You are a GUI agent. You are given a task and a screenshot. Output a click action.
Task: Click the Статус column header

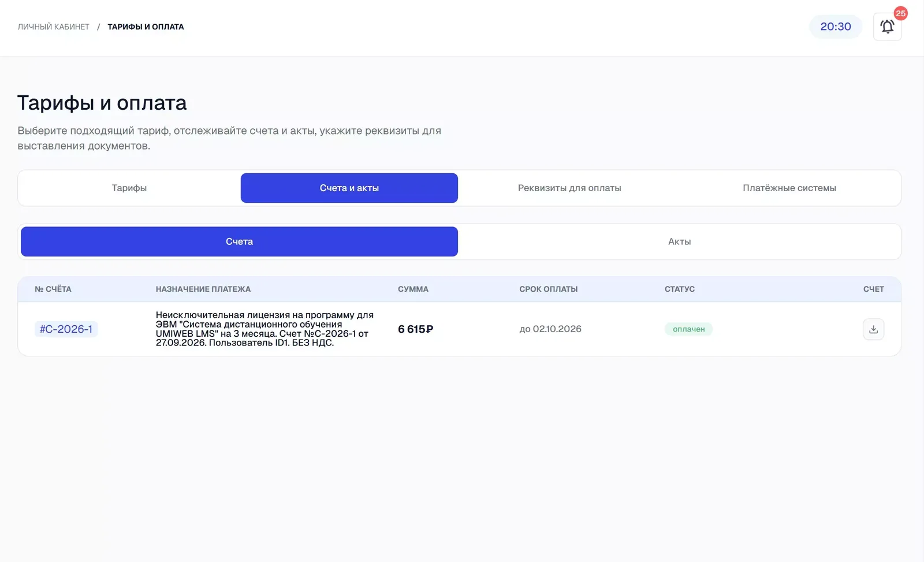[680, 289]
